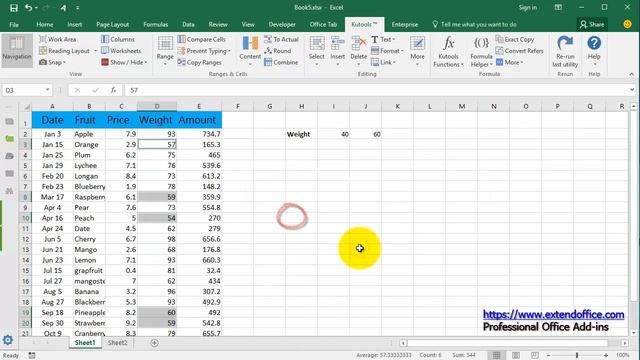Click the Tell me what you want search box
Screen dimensions: 640x360
[x=474, y=24]
